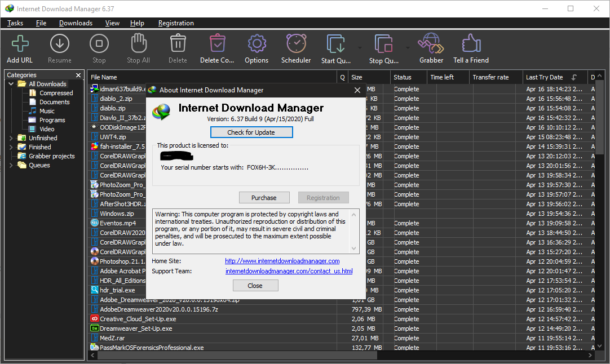This screenshot has width=610, height=364.
Task: Click the Tell a Friend thumbs-up icon
Action: [x=471, y=43]
